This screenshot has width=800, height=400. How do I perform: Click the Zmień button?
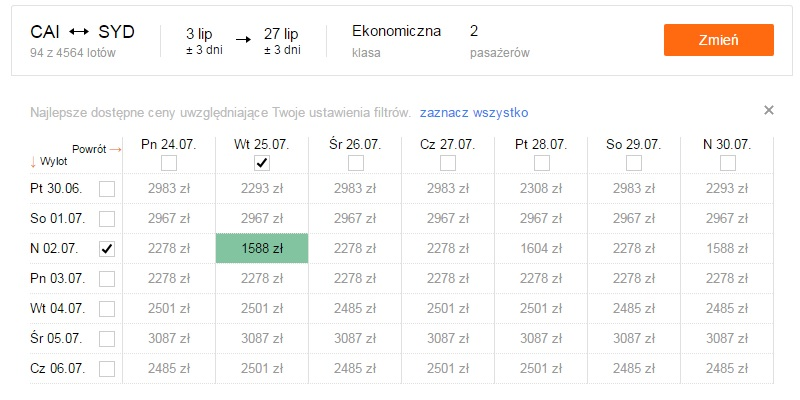click(x=718, y=40)
